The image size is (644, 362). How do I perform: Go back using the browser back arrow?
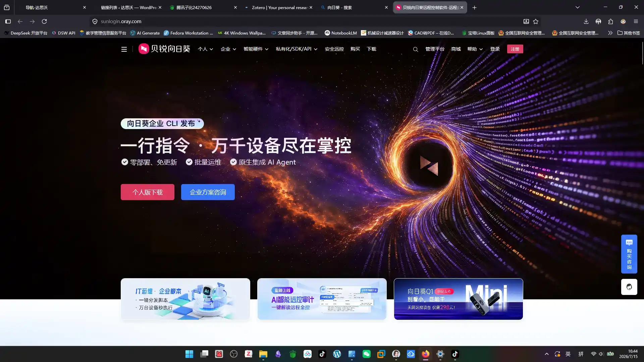coord(20,21)
